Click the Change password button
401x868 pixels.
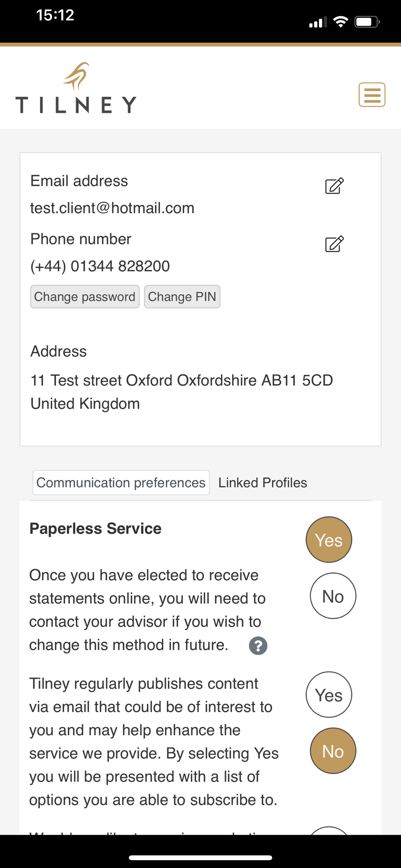point(85,297)
